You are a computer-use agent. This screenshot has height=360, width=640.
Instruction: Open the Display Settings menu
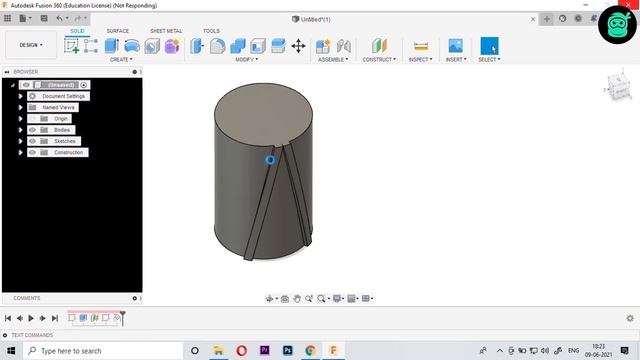tap(337, 299)
